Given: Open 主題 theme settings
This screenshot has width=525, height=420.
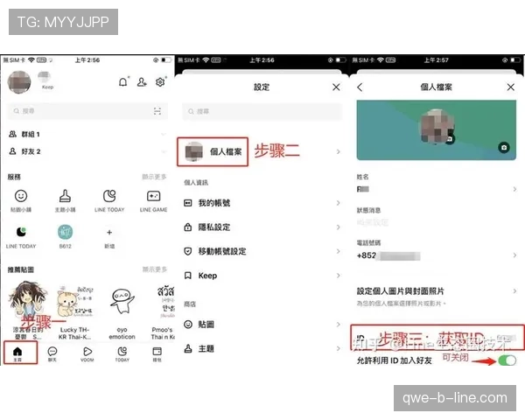Looking at the screenshot, I should pos(262,348).
